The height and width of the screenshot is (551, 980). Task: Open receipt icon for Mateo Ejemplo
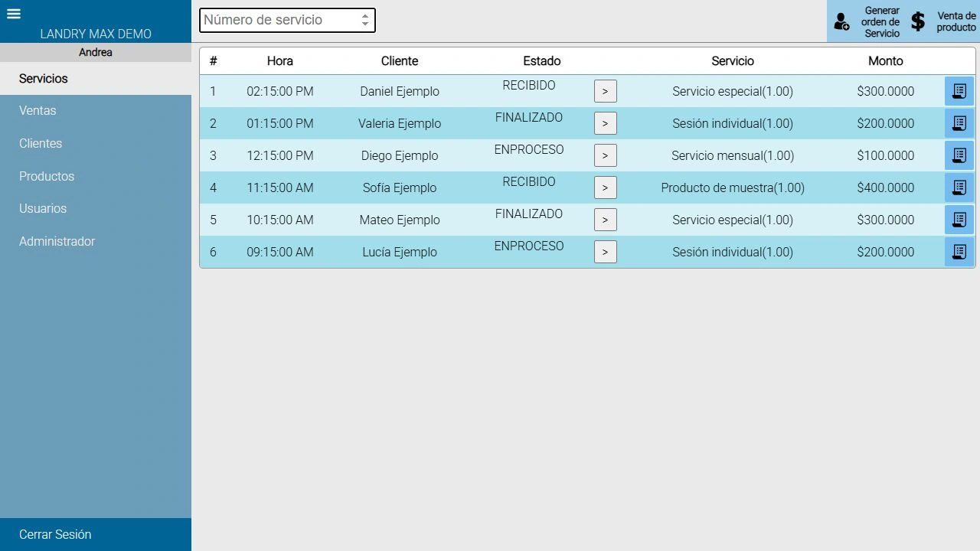(x=959, y=220)
